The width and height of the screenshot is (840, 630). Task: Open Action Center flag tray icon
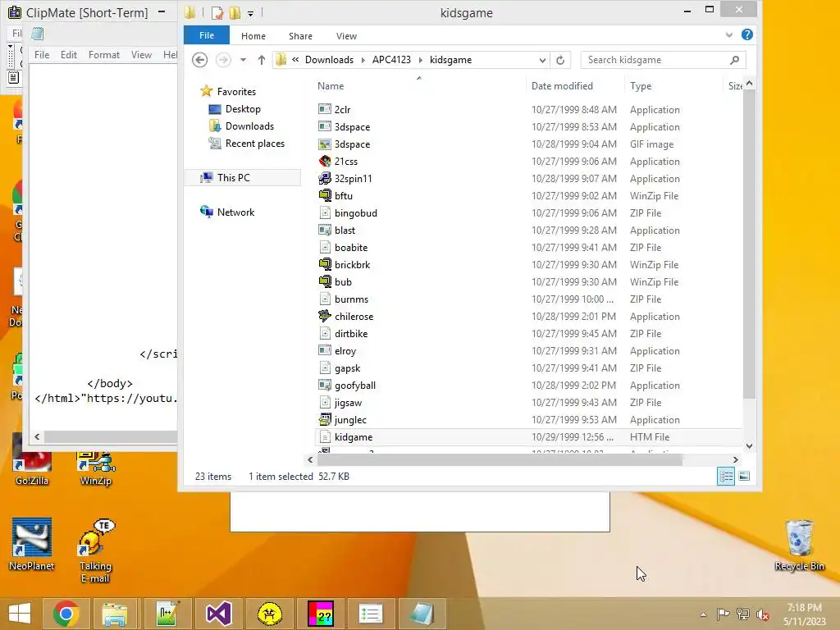723,614
